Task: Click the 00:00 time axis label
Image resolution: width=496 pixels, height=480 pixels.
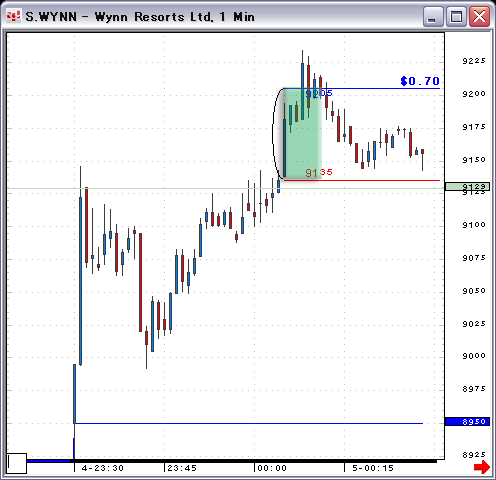Action: tap(272, 468)
